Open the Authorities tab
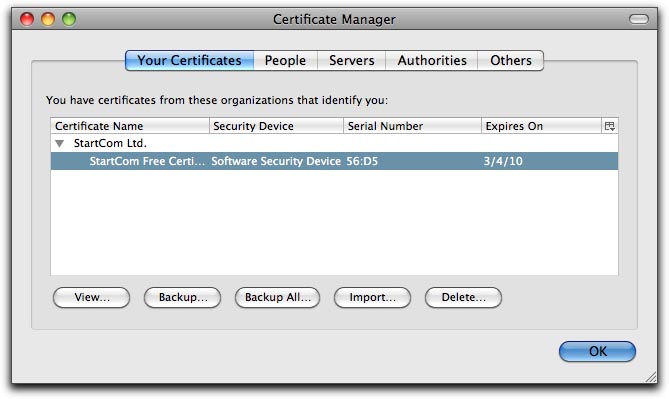The width and height of the screenshot is (669, 399). pos(432,60)
